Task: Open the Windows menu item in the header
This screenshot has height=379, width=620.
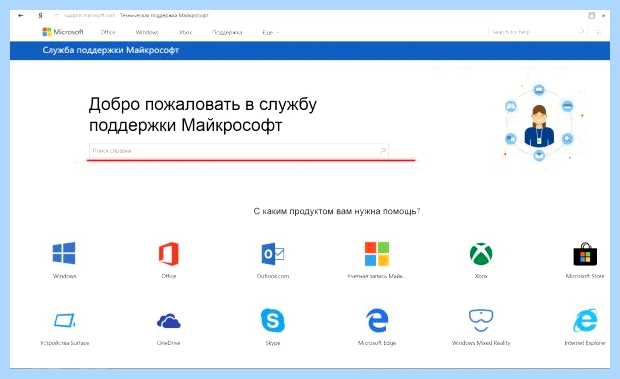Action: tap(147, 32)
